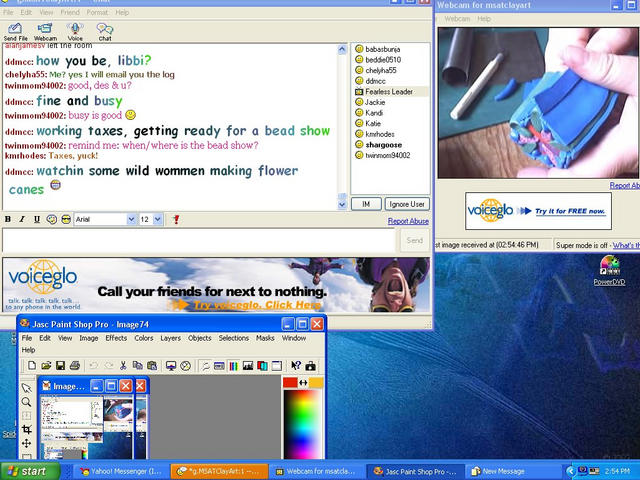Click chat log scrollbar down arrow
The width and height of the screenshot is (640, 480).
(342, 204)
